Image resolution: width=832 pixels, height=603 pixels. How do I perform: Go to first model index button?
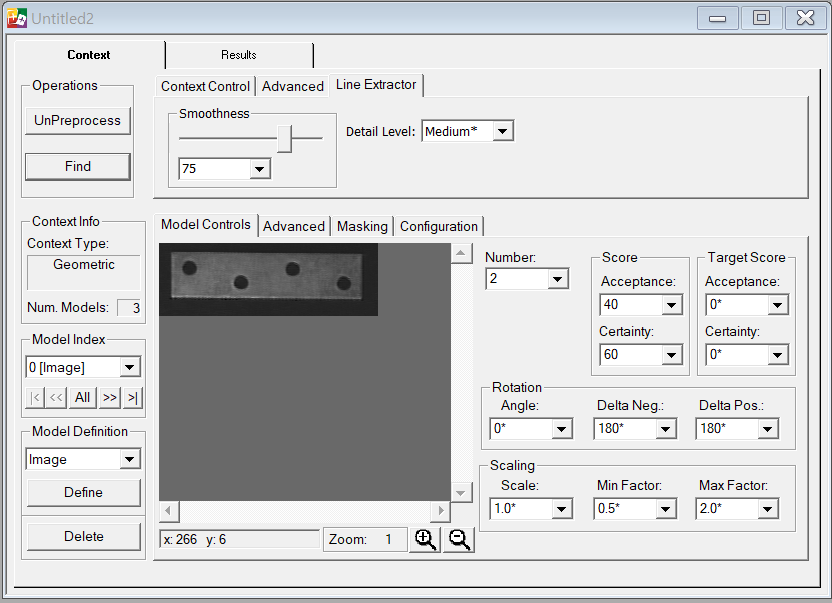[x=35, y=398]
